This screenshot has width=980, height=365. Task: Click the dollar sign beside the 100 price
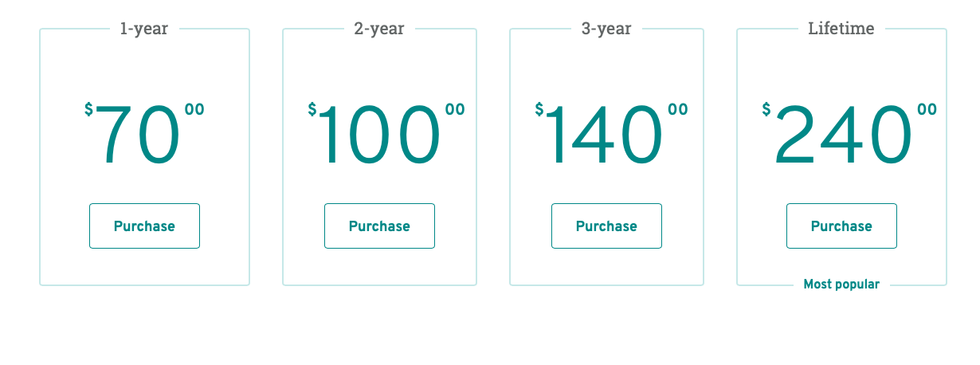[x=312, y=110]
